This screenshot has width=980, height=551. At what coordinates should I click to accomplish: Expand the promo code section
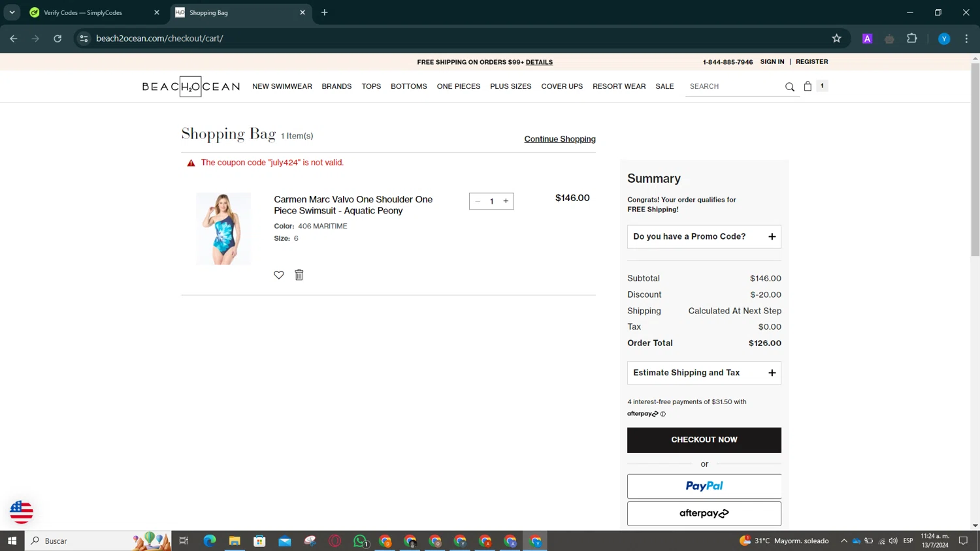tap(704, 236)
